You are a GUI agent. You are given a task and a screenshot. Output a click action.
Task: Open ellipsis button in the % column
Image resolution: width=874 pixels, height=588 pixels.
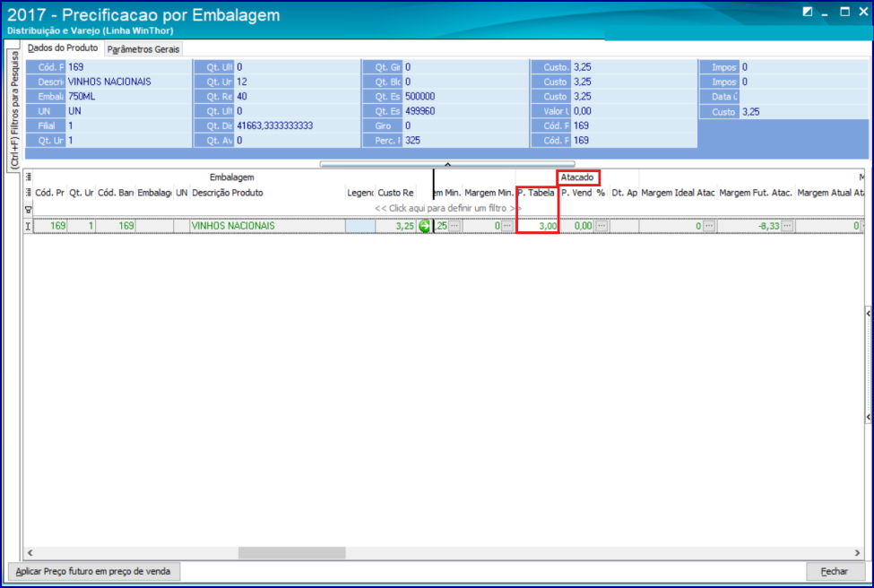(601, 226)
